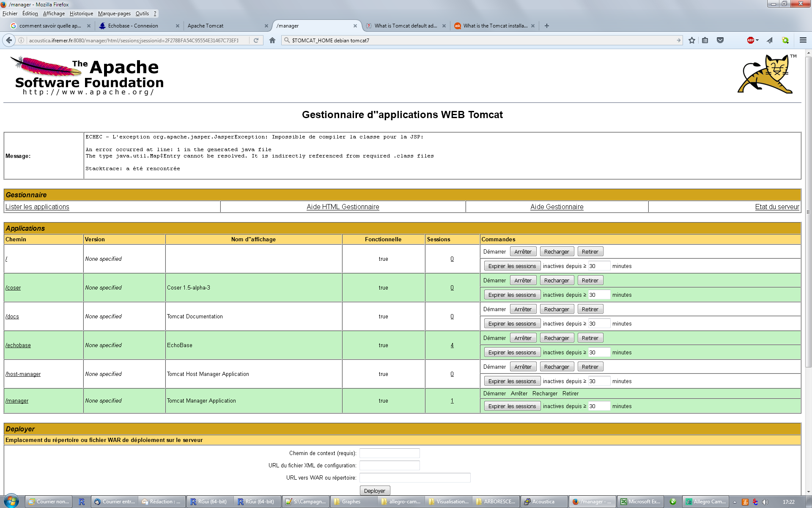Viewport: 812px width, 508px height.
Task: Reload the current page
Action: (x=256, y=40)
